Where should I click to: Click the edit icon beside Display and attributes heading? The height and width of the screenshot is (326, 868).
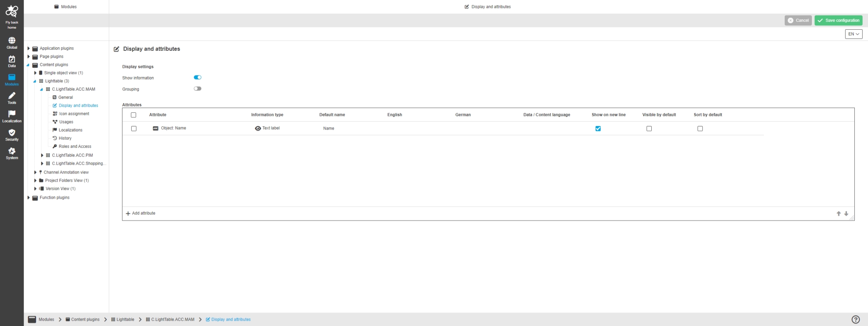[x=117, y=49]
